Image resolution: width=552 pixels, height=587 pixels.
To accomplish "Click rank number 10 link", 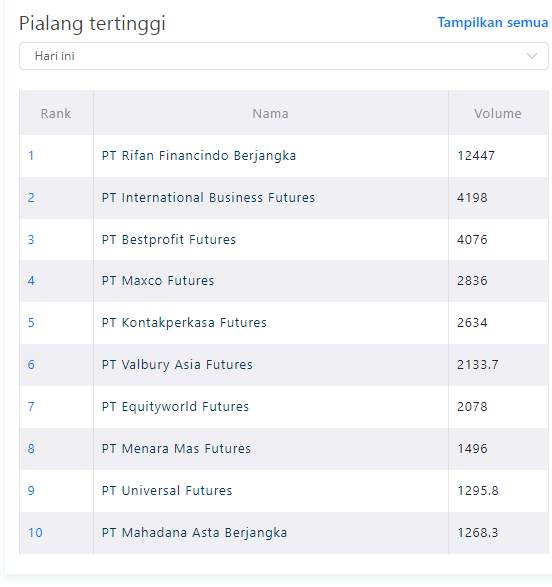I will pos(35,532).
